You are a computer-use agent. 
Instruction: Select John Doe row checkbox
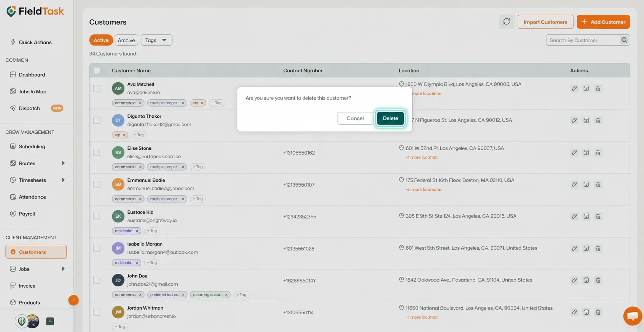click(97, 280)
